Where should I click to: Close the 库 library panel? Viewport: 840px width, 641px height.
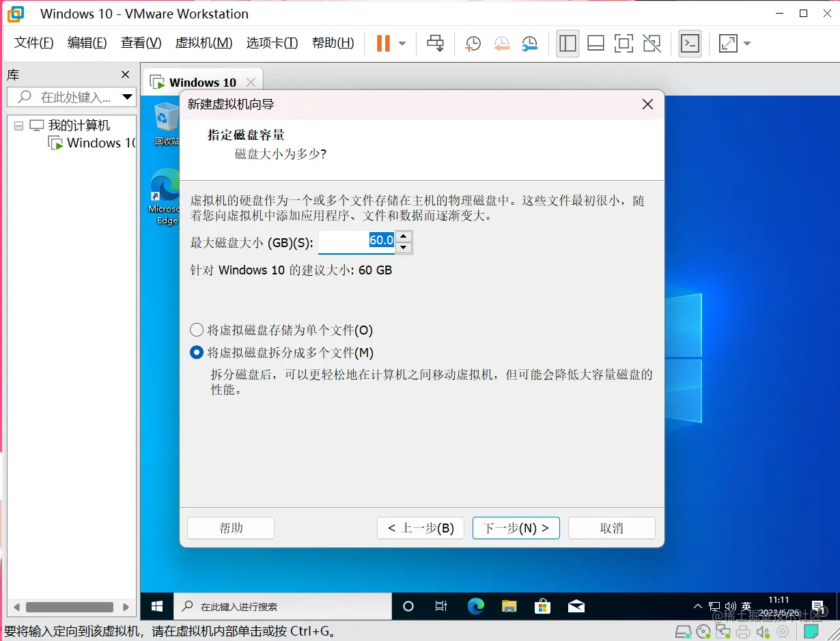click(125, 74)
